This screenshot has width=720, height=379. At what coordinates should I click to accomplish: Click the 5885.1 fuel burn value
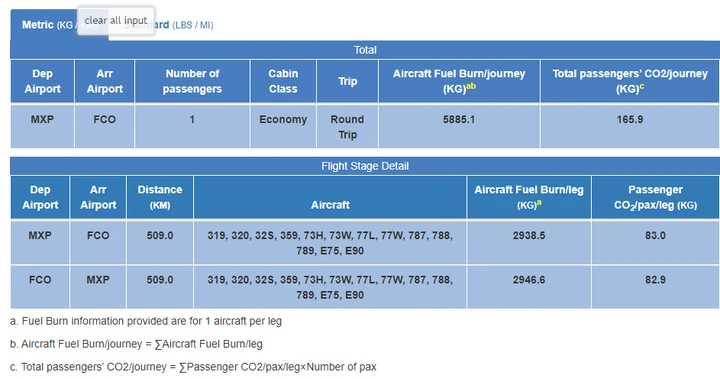[459, 119]
